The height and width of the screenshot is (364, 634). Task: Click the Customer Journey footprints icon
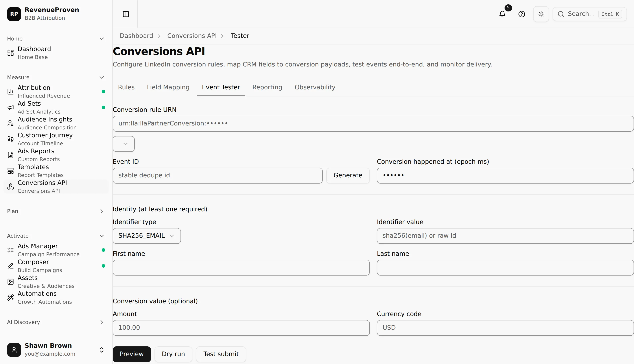point(11,139)
